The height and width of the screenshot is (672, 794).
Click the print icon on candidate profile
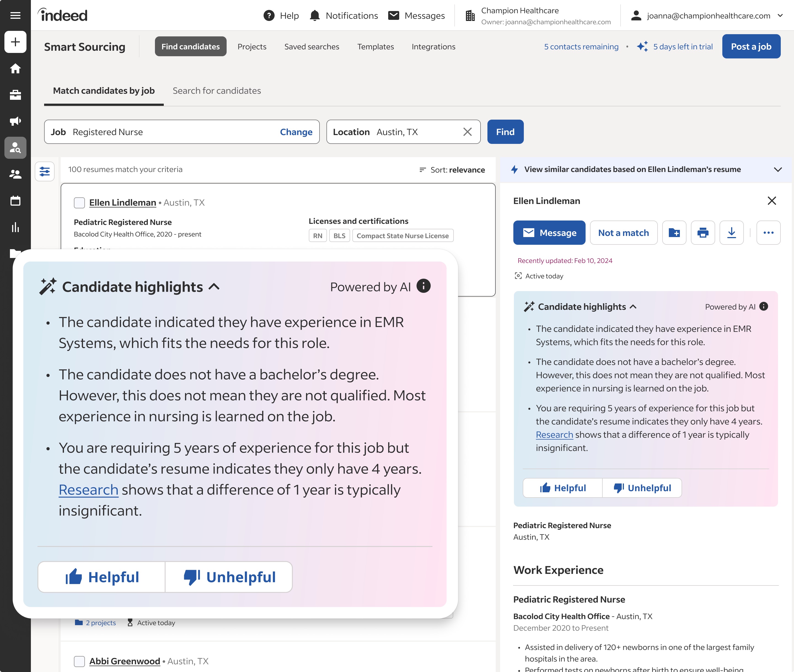click(703, 233)
